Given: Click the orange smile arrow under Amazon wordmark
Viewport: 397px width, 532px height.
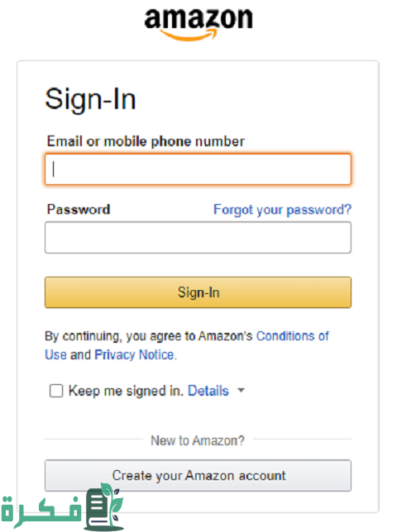Looking at the screenshot, I should click(189, 35).
